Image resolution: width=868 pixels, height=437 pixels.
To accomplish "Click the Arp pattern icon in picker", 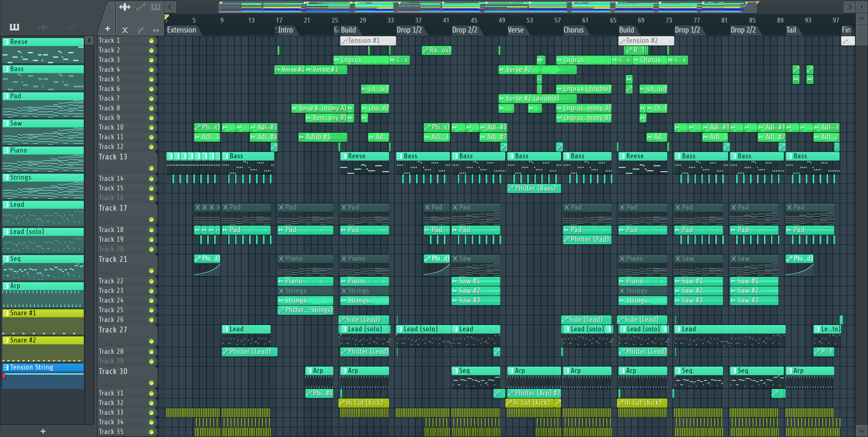I will [x=6, y=286].
